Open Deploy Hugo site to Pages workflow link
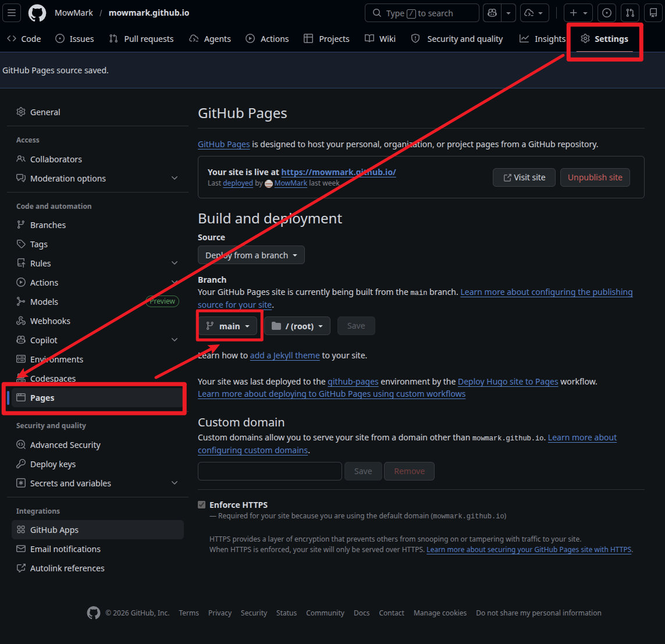665x644 pixels. tap(508, 382)
